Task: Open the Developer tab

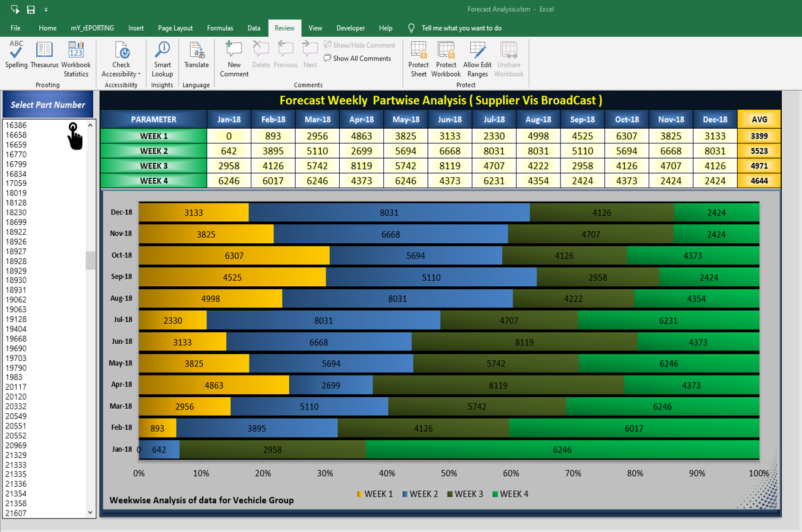Action: 351,28
